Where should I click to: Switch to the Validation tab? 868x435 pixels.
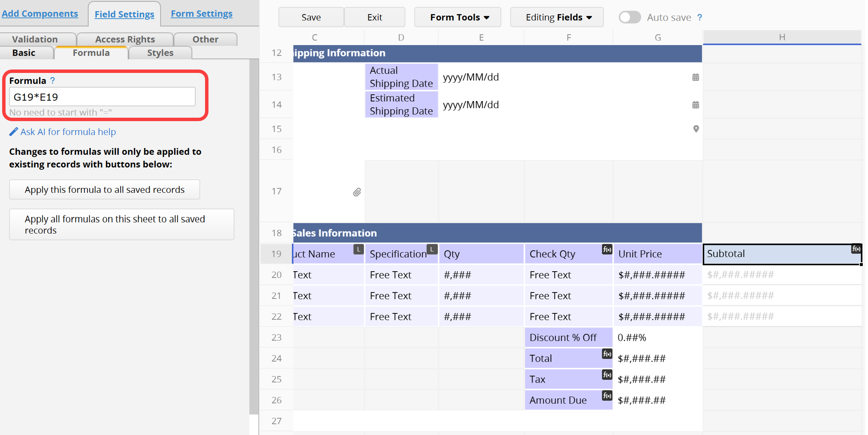tap(35, 39)
